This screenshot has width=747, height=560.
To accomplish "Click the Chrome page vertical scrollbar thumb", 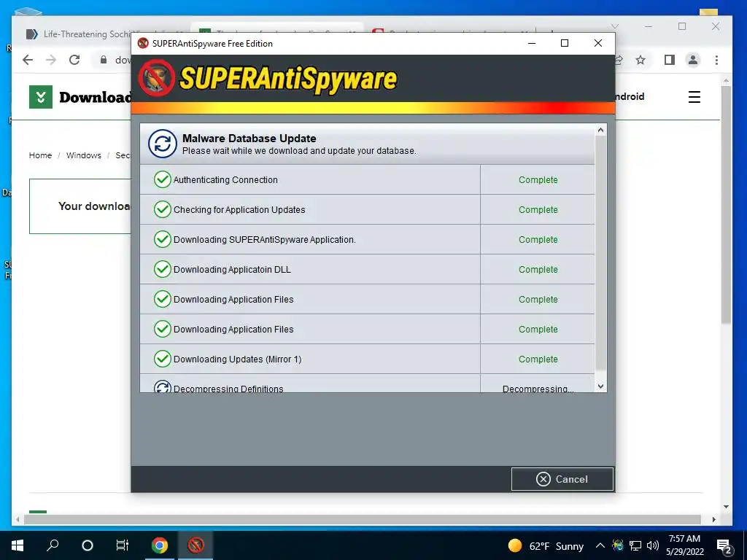I will pyautogui.click(x=726, y=205).
